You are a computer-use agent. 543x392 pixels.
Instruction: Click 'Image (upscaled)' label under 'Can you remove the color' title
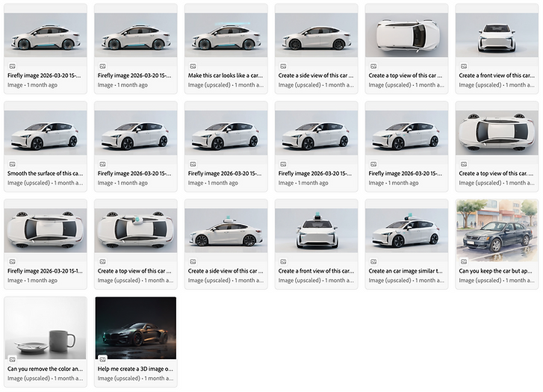[x=28, y=379]
